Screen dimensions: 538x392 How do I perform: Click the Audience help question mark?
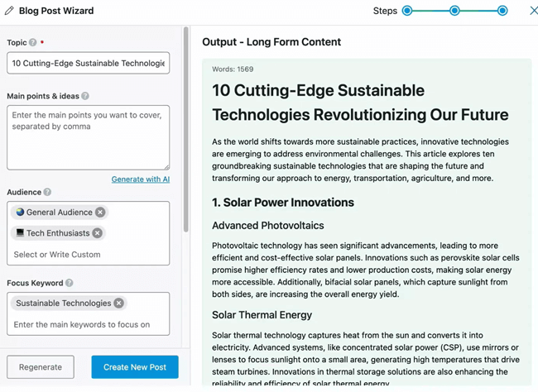tap(47, 192)
